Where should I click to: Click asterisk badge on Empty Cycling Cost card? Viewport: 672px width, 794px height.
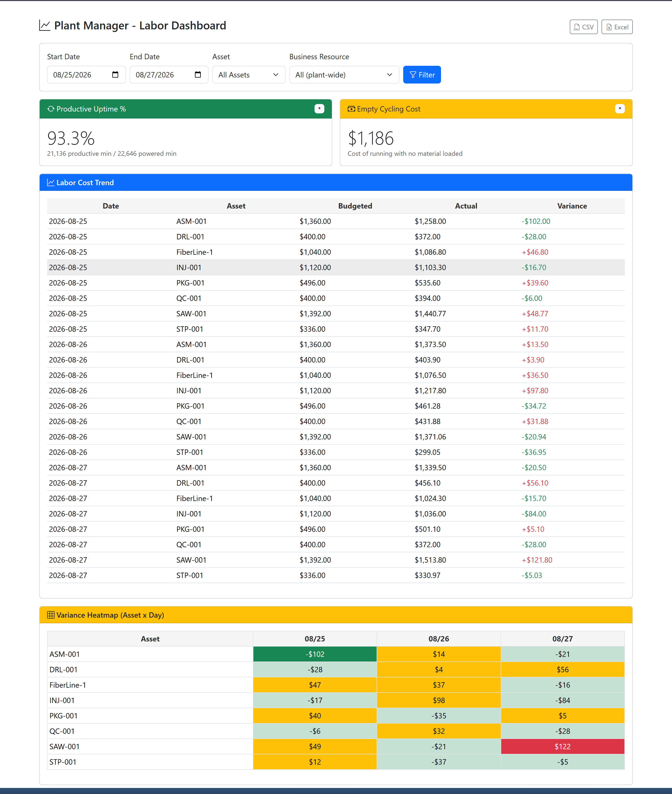619,109
